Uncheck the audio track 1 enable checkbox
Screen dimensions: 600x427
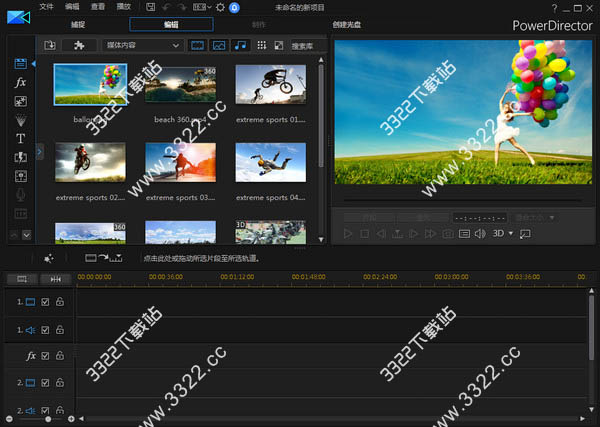45,330
